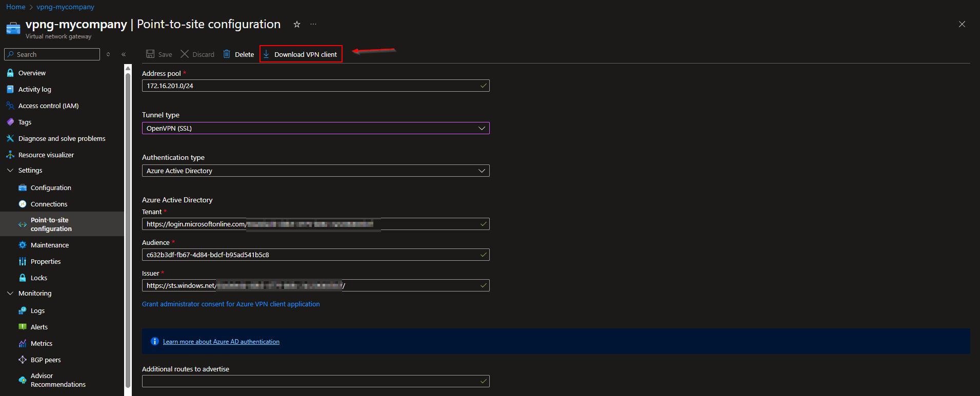The width and height of the screenshot is (980, 396).
Task: Open the Tags menu item
Action: click(x=25, y=122)
